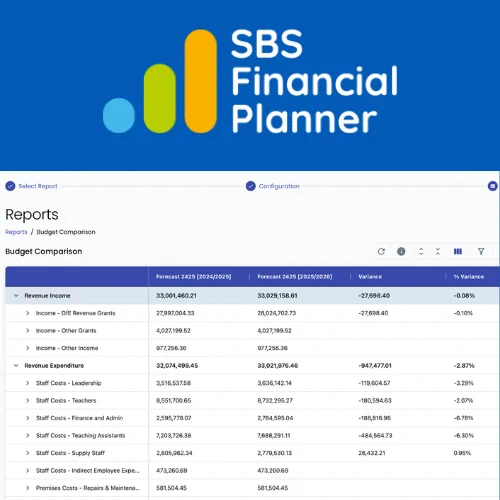Expand Premises Costs - Repairs & Maintenance row
500x500 pixels.
(28, 488)
